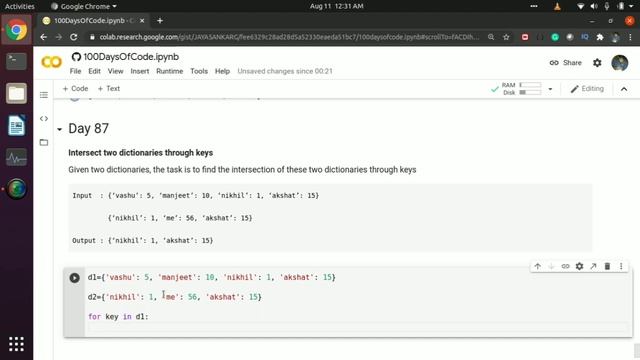Run the code cell with play button
Image resolution: width=640 pixels, height=360 pixels.
tap(74, 278)
